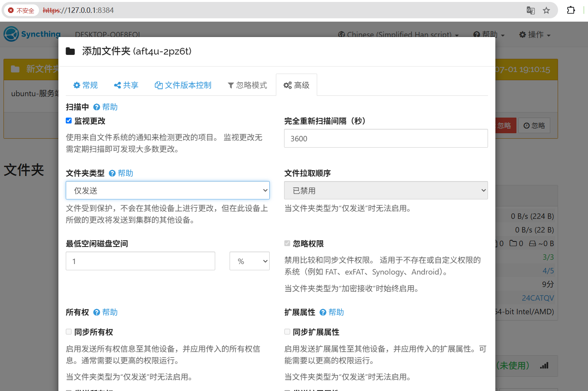Click the 24CATQV device ID link
The height and width of the screenshot is (391, 588).
538,298
